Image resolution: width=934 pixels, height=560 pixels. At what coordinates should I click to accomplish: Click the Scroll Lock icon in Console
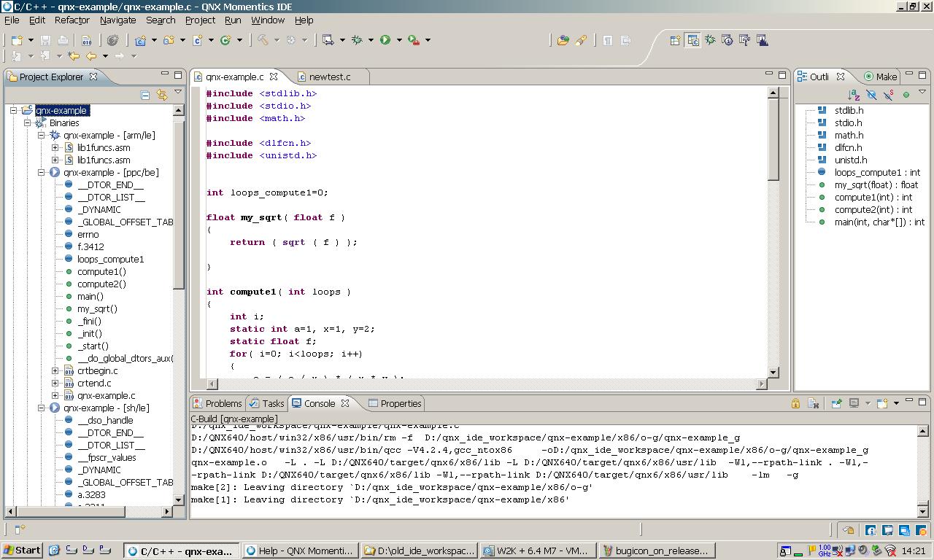796,403
